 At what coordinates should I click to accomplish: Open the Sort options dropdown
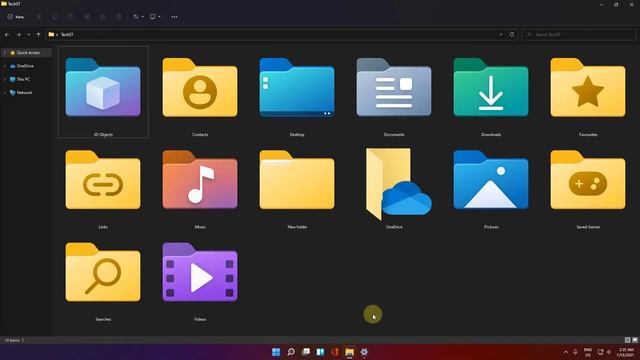138,17
